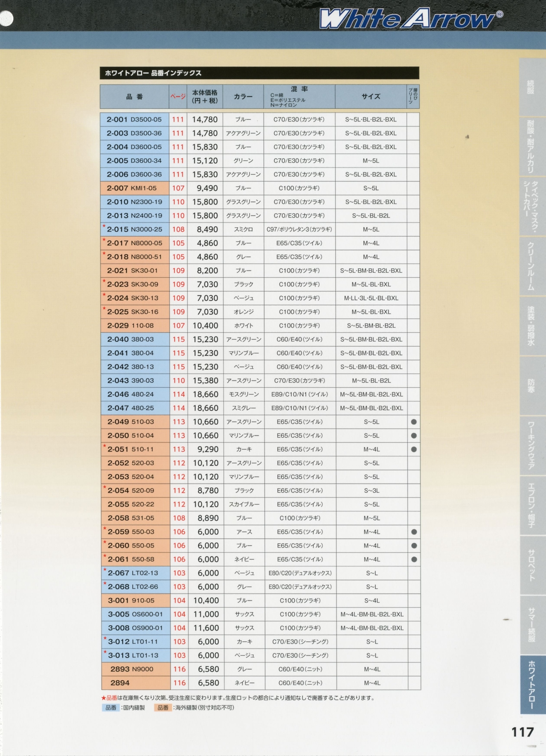Click the red star beside item 3-012
The image size is (546, 756).
click(105, 639)
